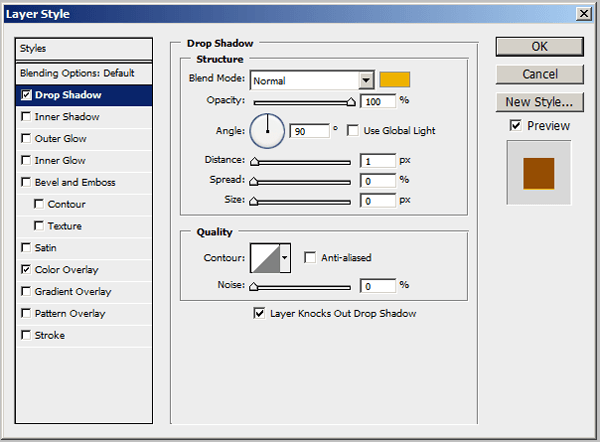The image size is (600, 442).
Task: Click the Distance slider handle
Action: (x=254, y=161)
